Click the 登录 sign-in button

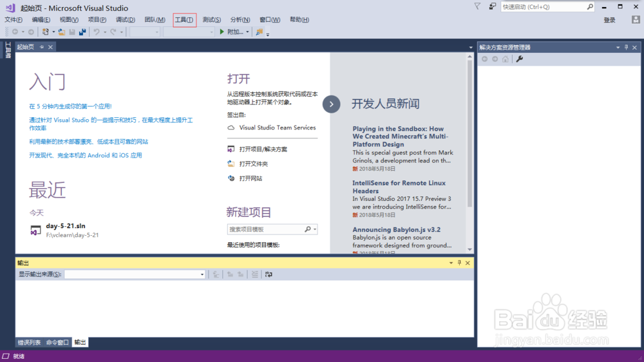[x=609, y=20]
